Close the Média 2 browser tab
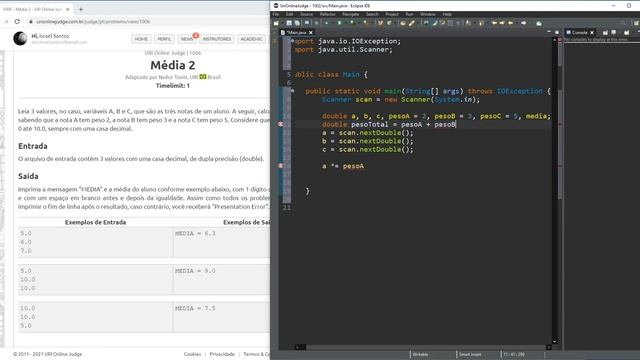Screen dimensions: 640x360 68,9
